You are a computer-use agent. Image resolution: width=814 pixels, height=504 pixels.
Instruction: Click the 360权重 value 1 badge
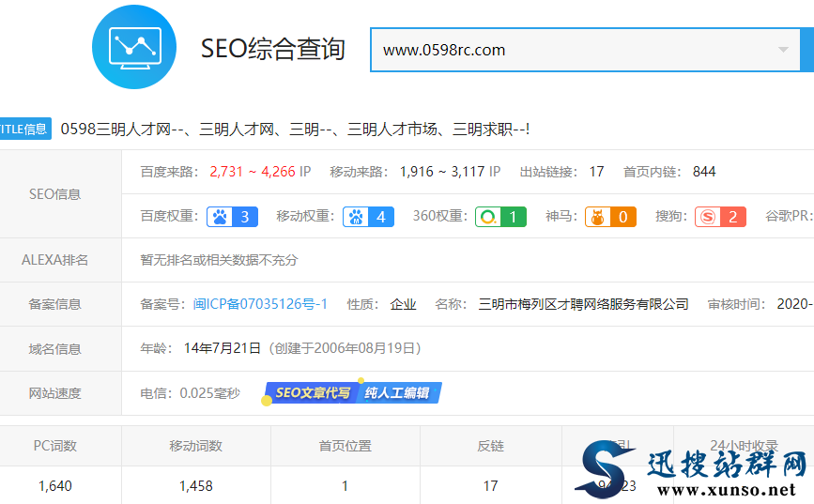tap(513, 217)
